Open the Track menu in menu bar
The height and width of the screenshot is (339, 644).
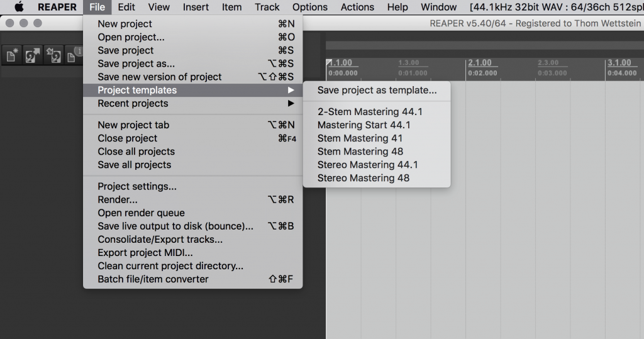pyautogui.click(x=267, y=7)
